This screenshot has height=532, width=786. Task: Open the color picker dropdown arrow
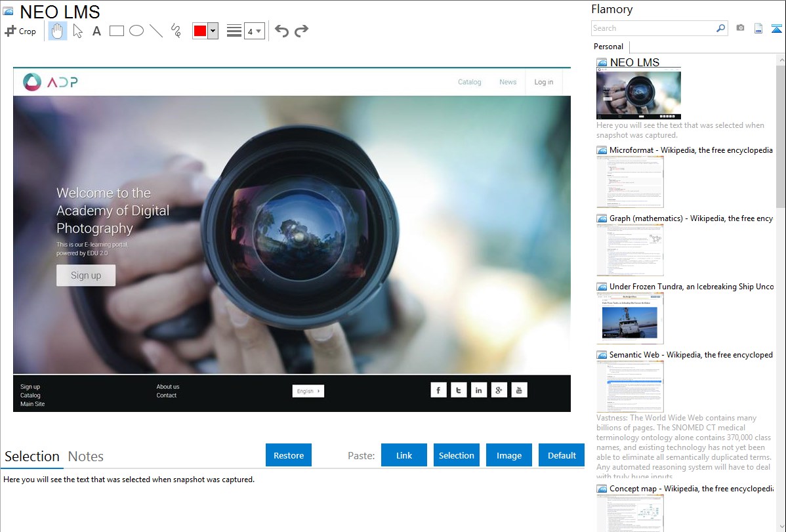click(213, 31)
